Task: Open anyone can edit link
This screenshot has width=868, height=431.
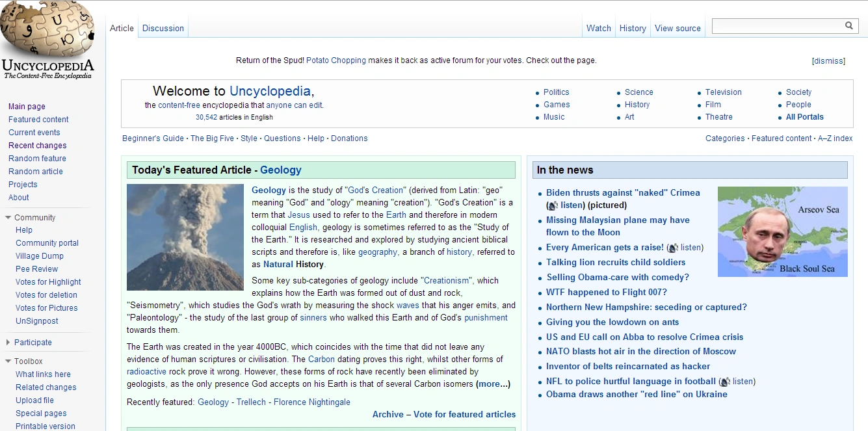Action: pos(294,105)
